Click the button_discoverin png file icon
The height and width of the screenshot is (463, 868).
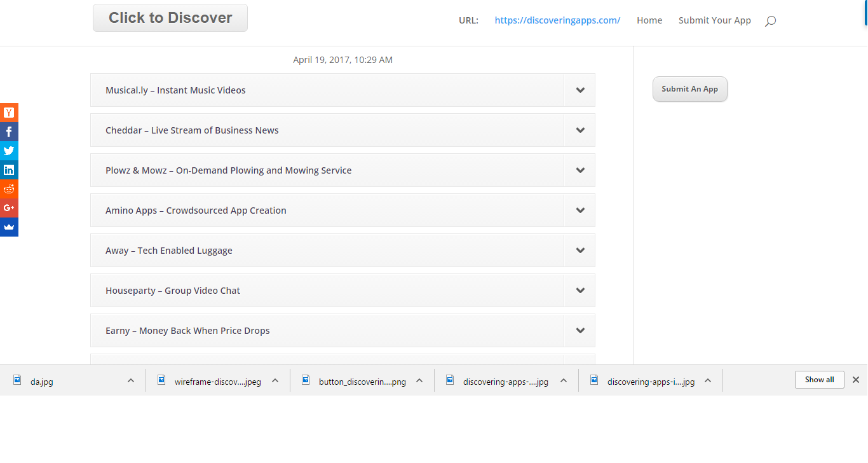tap(306, 380)
